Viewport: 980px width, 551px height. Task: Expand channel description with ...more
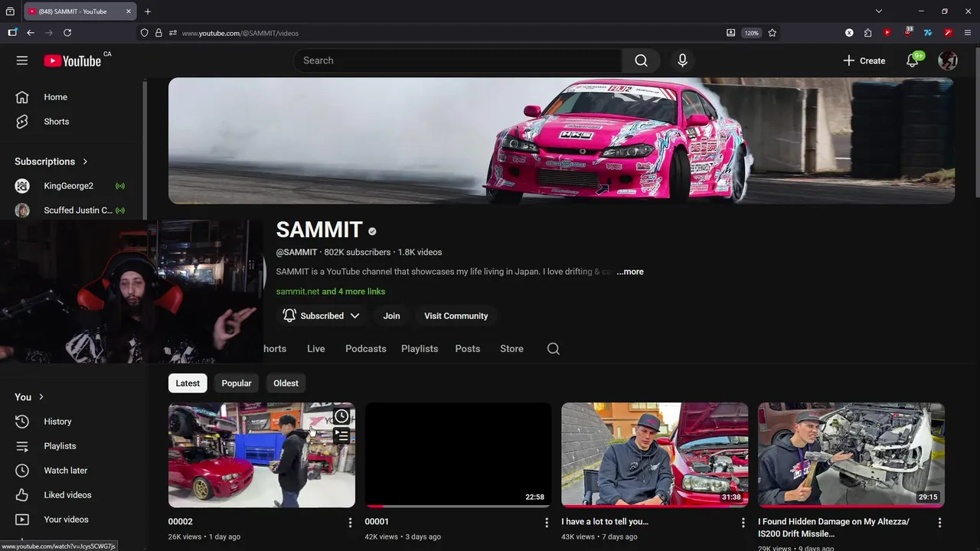[630, 272]
